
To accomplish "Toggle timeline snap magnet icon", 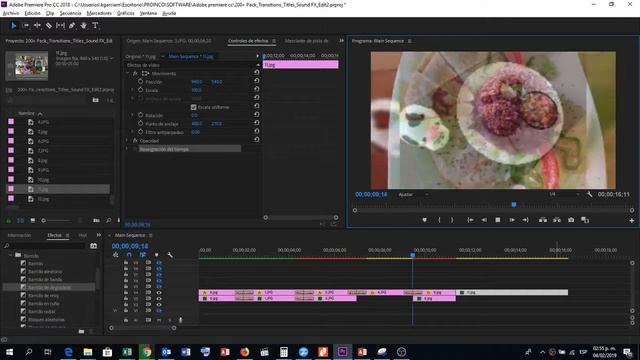I will pos(129,255).
